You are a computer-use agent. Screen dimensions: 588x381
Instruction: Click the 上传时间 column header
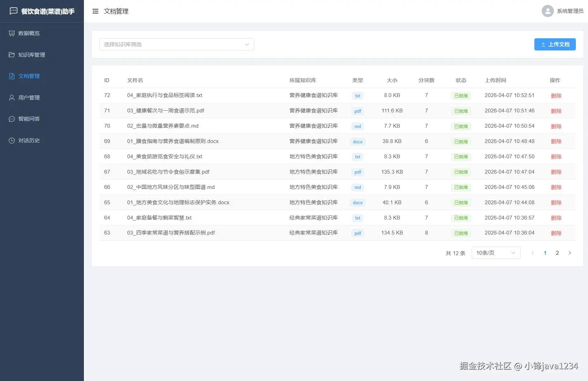495,80
